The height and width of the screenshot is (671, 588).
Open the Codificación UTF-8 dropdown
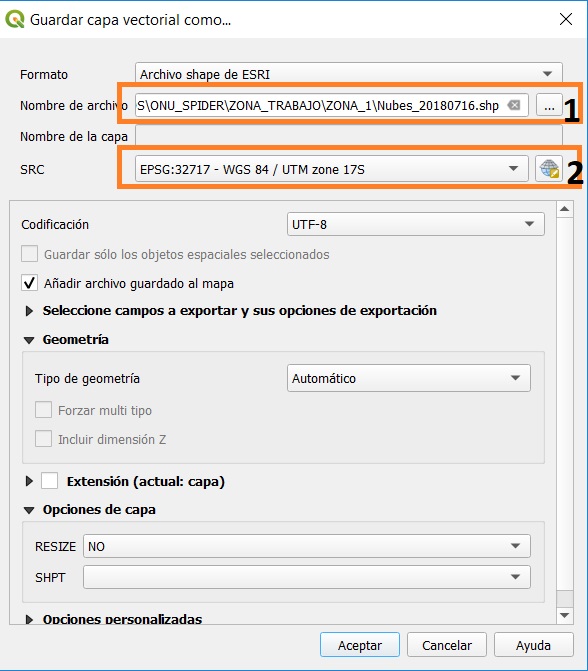[x=416, y=224]
